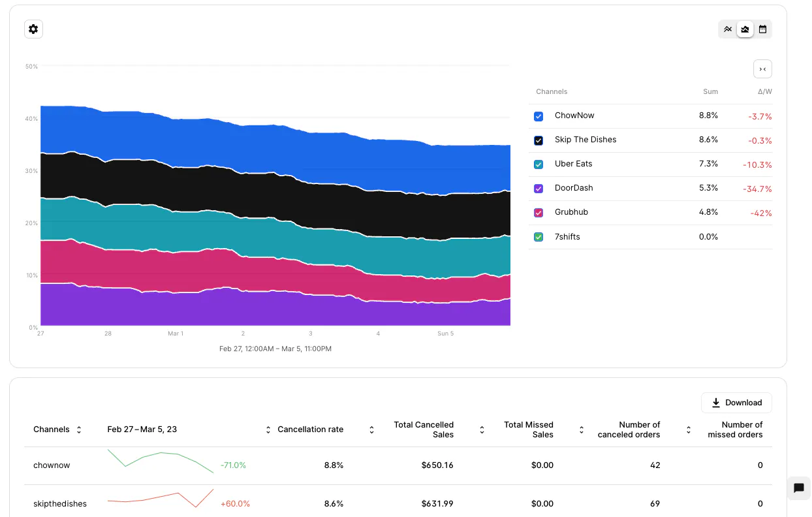Uncheck the ChowNow channel checkbox
The height and width of the screenshot is (517, 812).
coord(539,116)
